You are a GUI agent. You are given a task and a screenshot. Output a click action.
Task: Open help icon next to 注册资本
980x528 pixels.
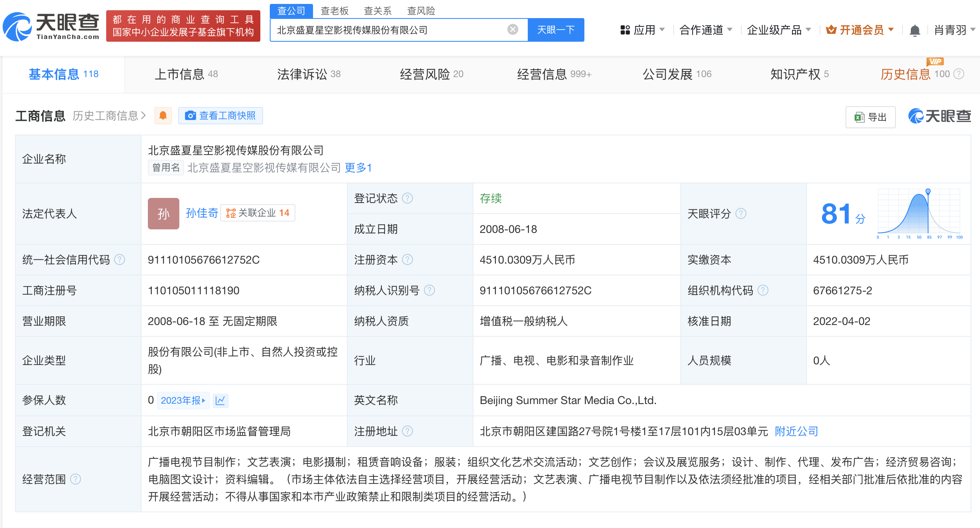408,260
